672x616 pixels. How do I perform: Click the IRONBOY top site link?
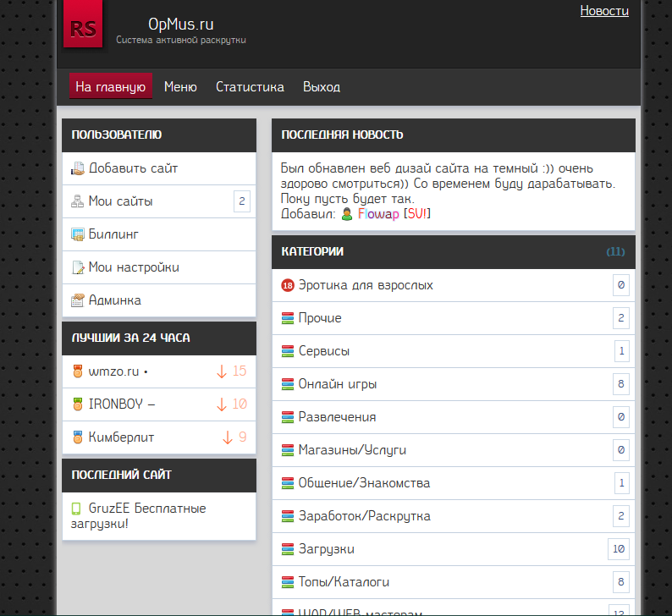122,404
